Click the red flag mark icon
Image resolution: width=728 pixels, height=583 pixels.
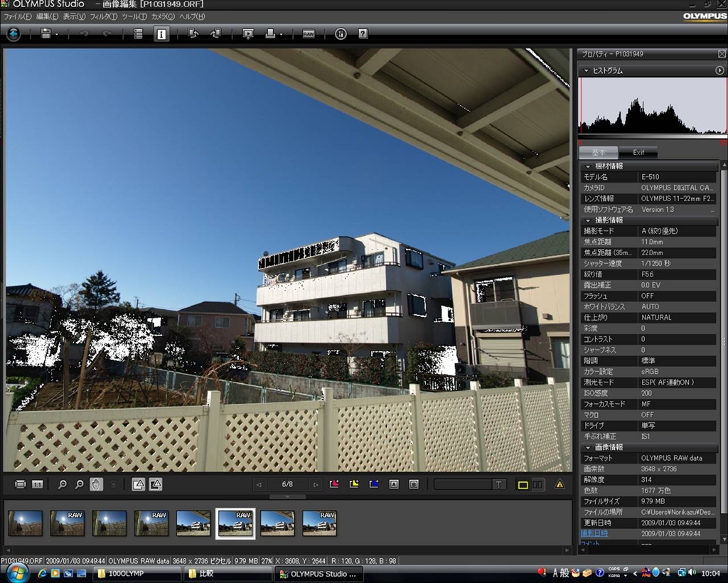coord(335,484)
